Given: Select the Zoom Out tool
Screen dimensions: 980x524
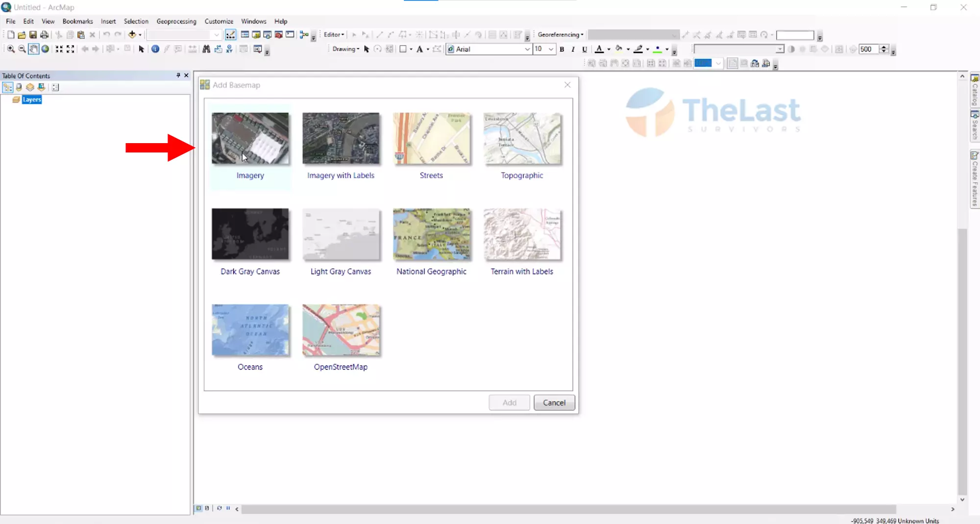Looking at the screenshot, I should coord(22,49).
